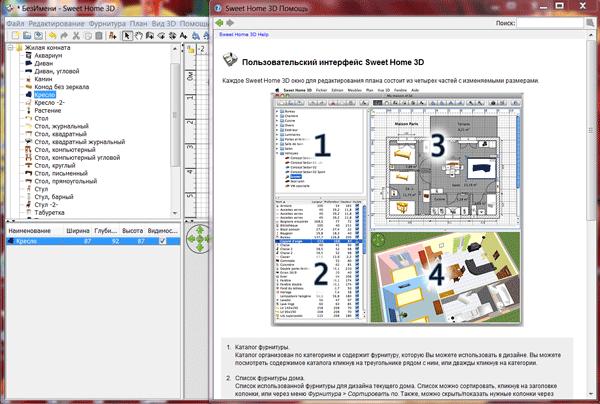Select Стол, квадратный журнальный item
Screen dimensions: 600x404
[x=80, y=142]
